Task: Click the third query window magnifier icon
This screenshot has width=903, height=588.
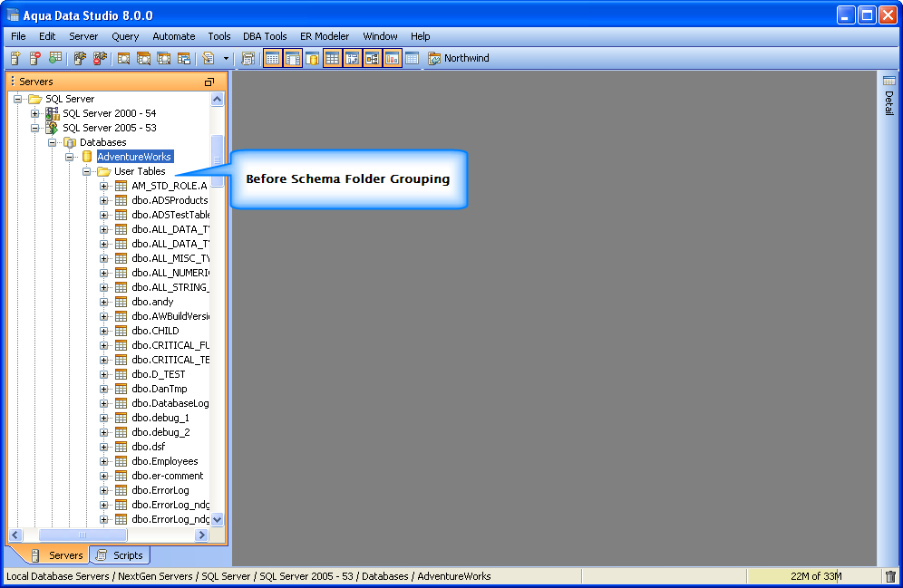Action: click(x=163, y=58)
